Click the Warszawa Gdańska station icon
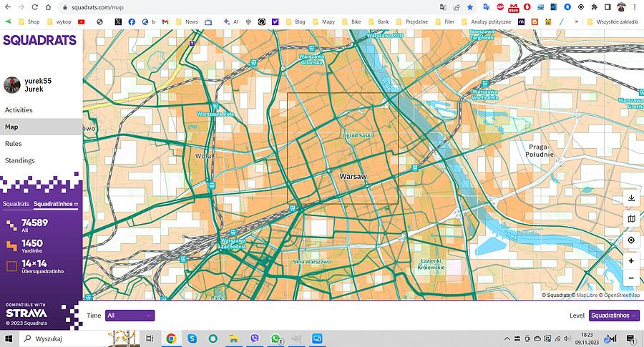This screenshot has width=644, height=347. point(311,49)
